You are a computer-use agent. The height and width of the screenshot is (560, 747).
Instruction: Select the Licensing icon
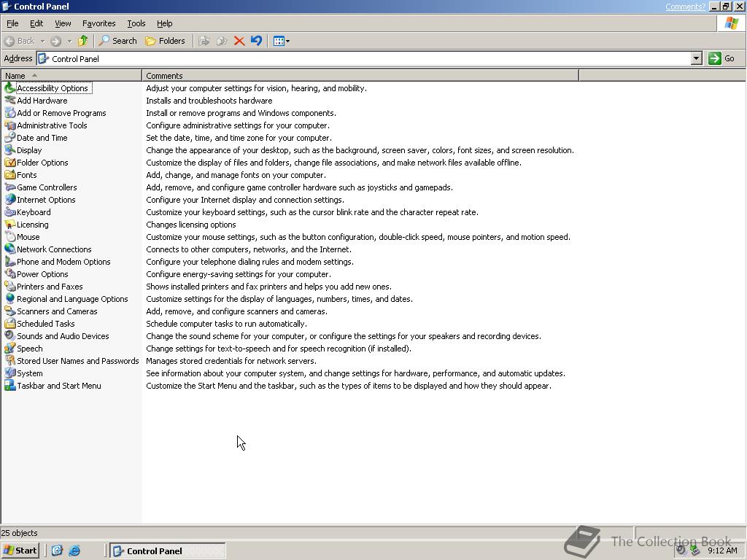pyautogui.click(x=9, y=225)
